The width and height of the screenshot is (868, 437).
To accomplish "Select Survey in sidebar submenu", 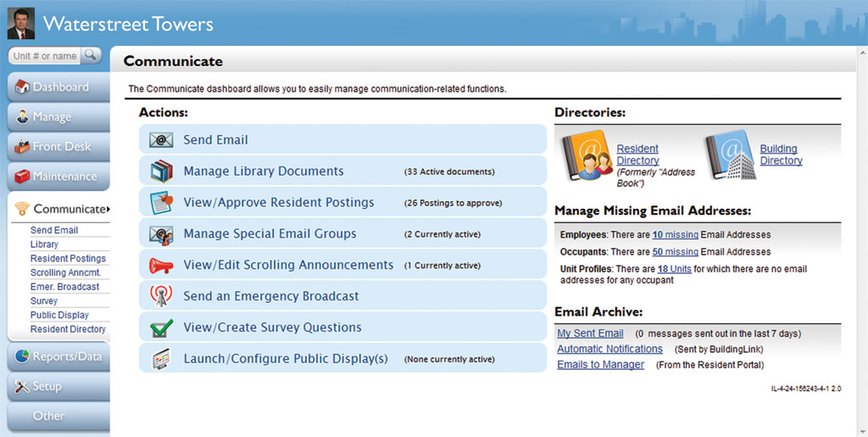I will coord(44,300).
